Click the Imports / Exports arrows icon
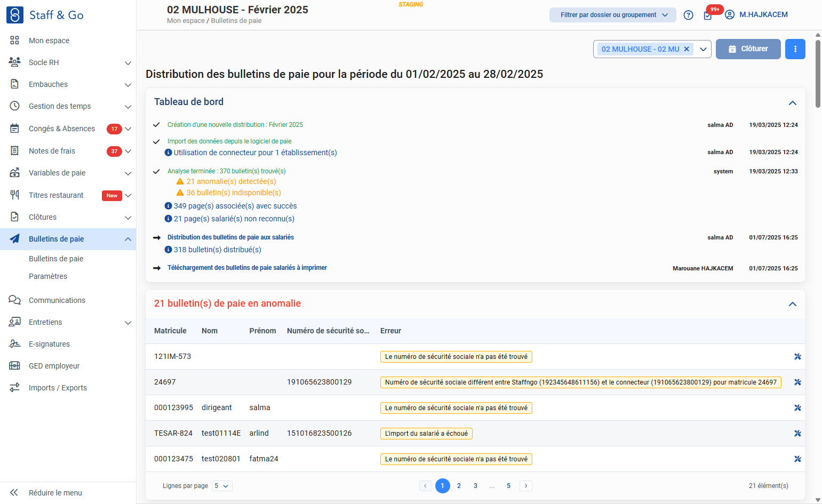Viewport: 822px width, 504px height. click(x=15, y=388)
